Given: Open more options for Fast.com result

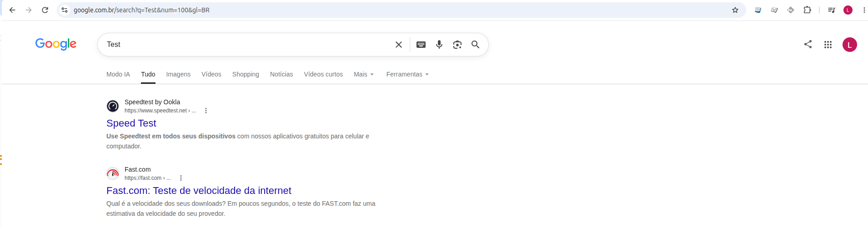Looking at the screenshot, I should click(181, 178).
